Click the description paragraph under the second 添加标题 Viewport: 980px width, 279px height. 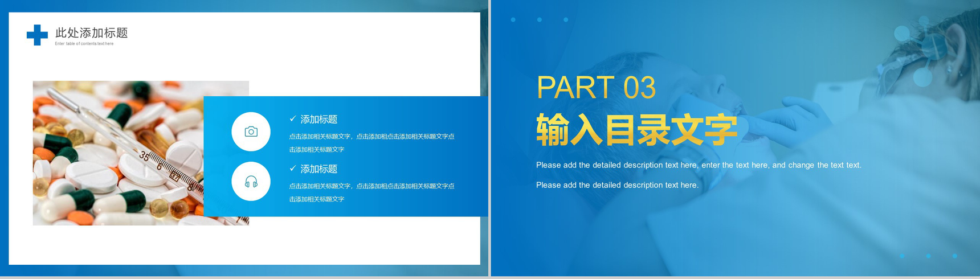click(371, 192)
